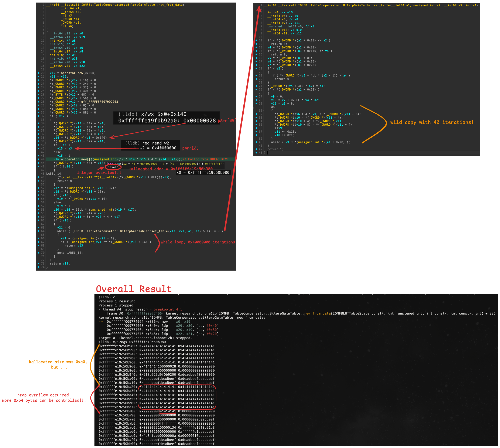
Task: Select the 'Overall Result' heading
Action: tap(134, 289)
